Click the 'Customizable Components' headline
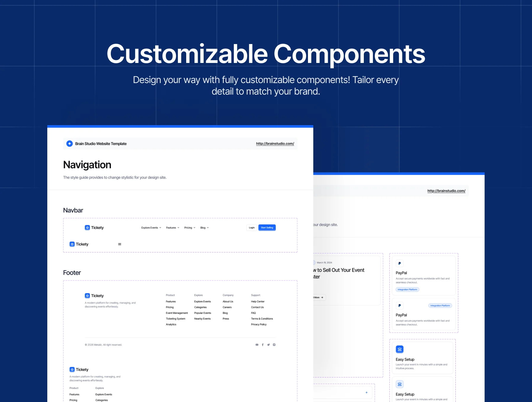Screen dimensions: 532x402 click(266, 54)
